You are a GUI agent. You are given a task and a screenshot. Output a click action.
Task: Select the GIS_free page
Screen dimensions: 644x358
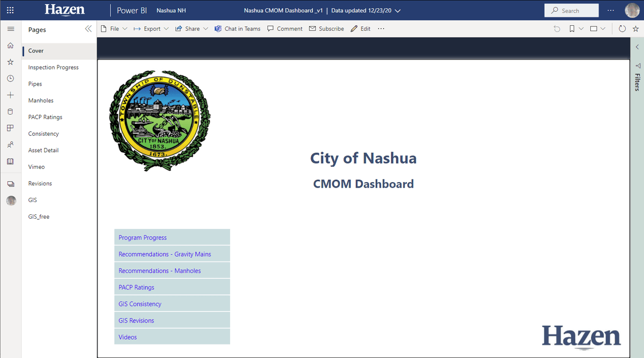(x=59, y=217)
